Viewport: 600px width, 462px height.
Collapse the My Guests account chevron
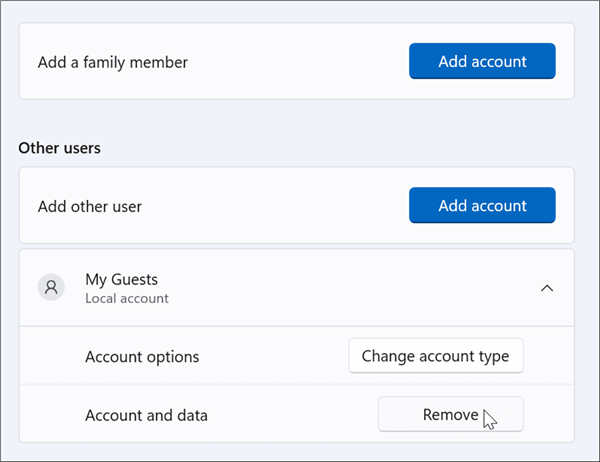pyautogui.click(x=546, y=288)
